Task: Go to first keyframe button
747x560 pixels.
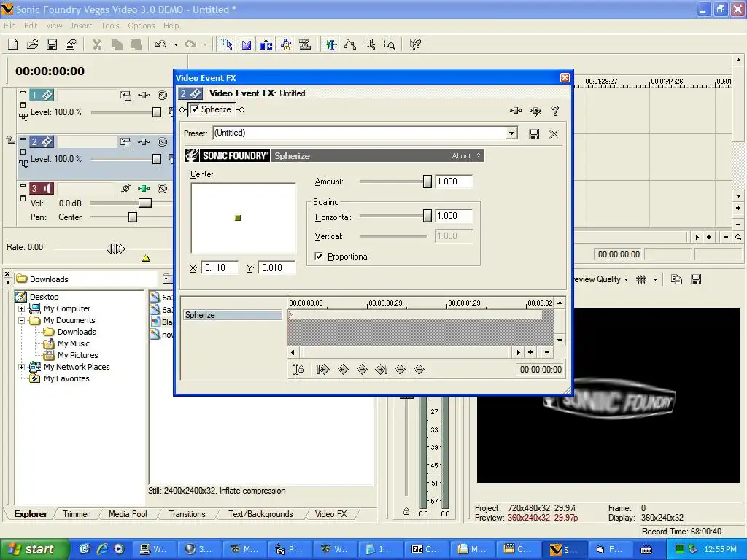Action: point(323,369)
